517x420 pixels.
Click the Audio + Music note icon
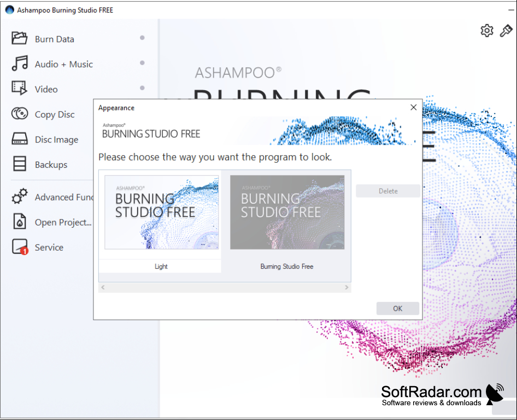[x=20, y=63]
